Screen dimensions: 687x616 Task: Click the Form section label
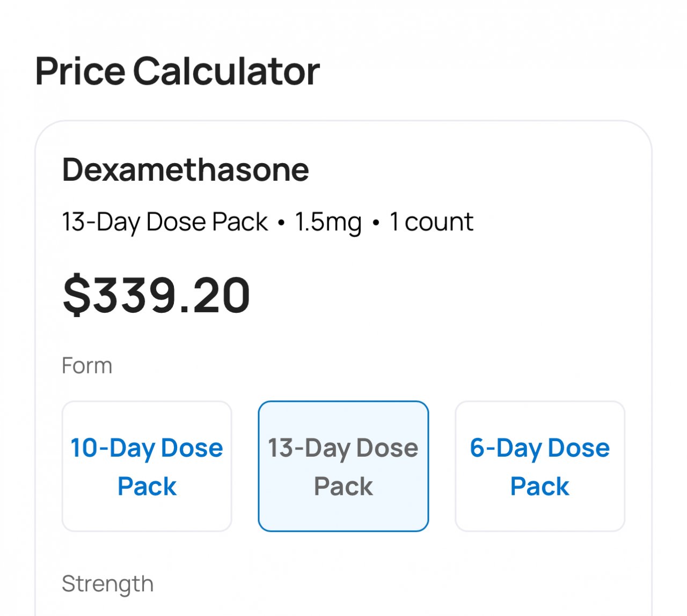[x=87, y=365]
